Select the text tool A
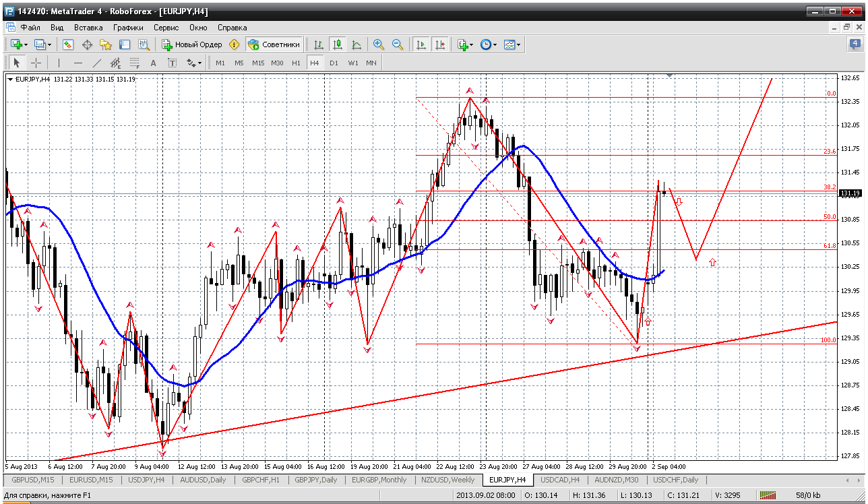868x504 pixels. pyautogui.click(x=153, y=63)
